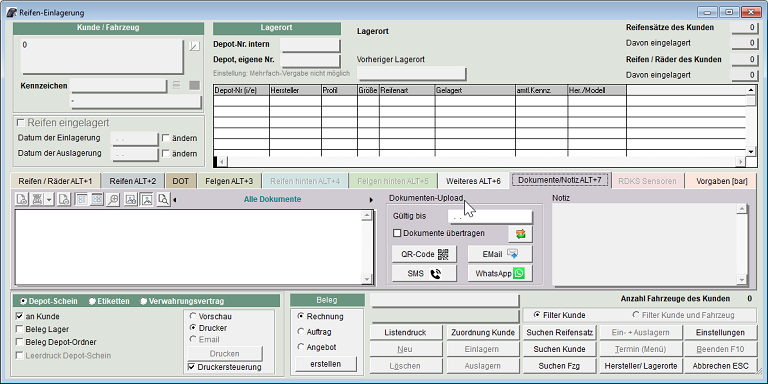This screenshot has width=768, height=384.
Task: Click the QR-Code button
Action: point(424,254)
